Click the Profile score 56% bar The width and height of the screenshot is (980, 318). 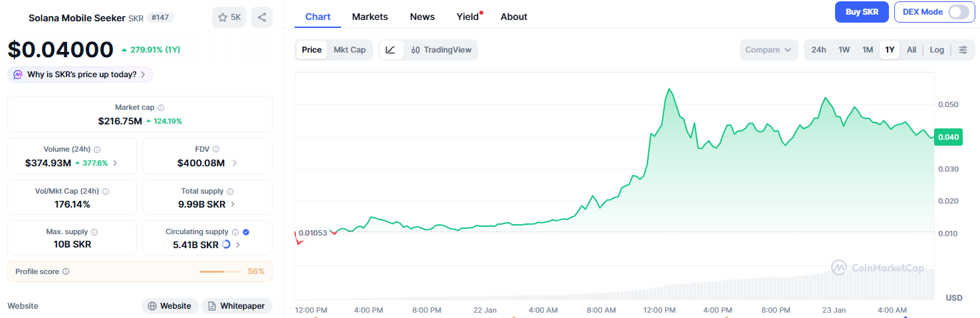[x=221, y=271]
